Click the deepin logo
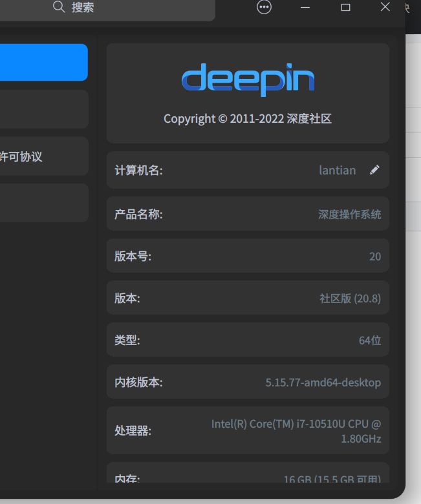This screenshot has height=504, width=421. click(248, 79)
